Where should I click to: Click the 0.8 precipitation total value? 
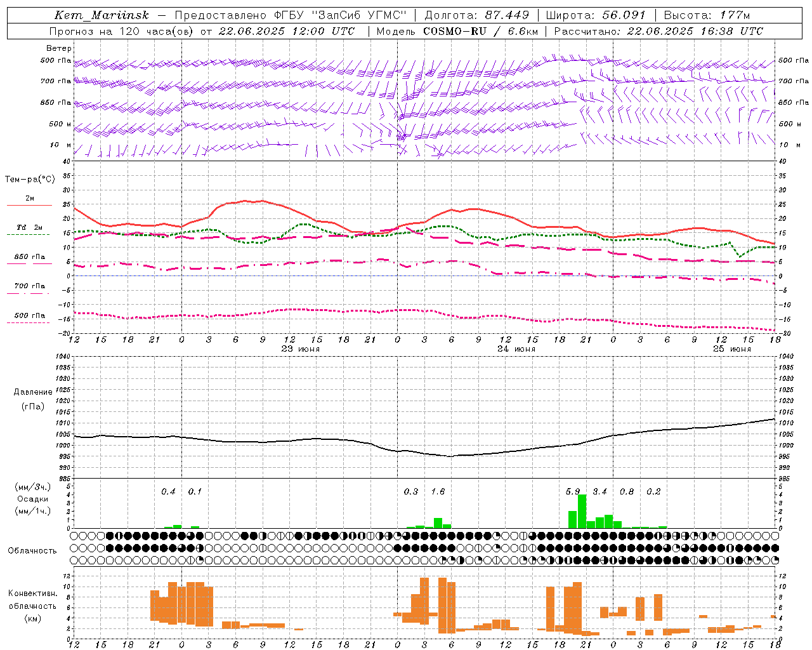pos(627,492)
